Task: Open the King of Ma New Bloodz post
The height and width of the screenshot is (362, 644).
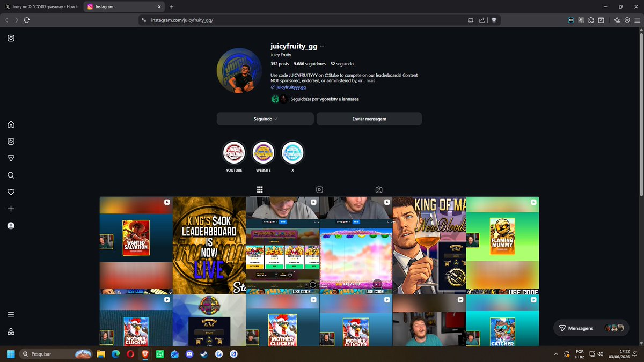Action: tap(429, 245)
